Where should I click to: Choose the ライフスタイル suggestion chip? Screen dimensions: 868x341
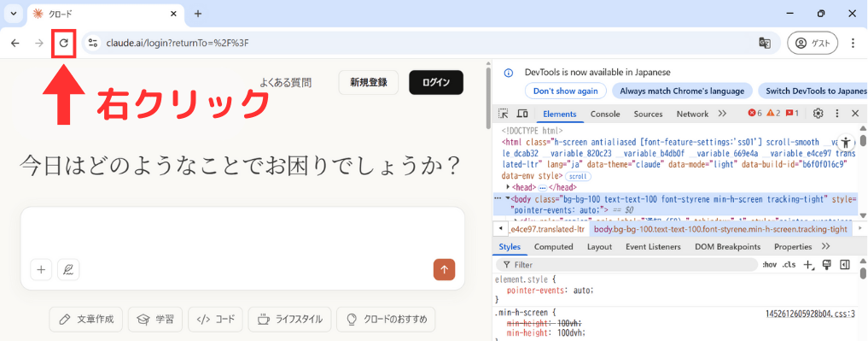click(x=289, y=320)
